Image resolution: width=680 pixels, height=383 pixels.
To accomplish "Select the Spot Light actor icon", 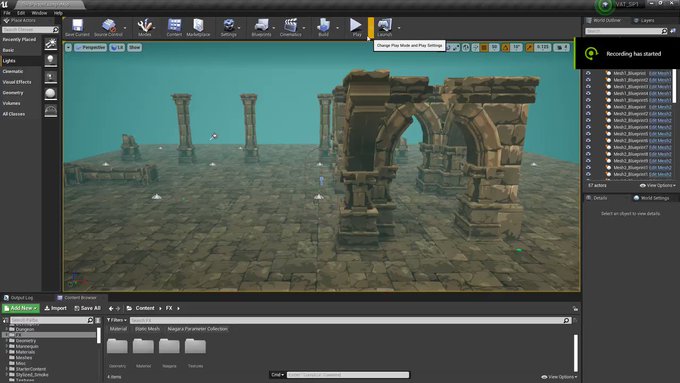I will (51, 77).
